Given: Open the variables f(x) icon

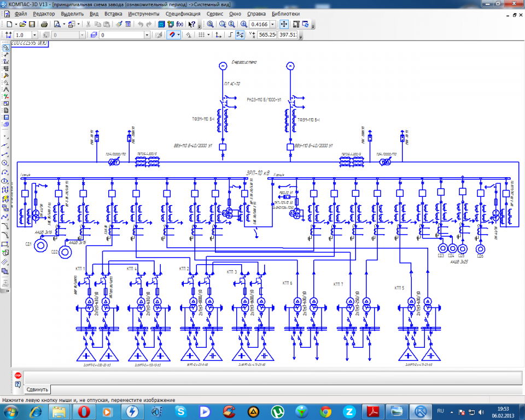Looking at the screenshot, I should point(180,24).
